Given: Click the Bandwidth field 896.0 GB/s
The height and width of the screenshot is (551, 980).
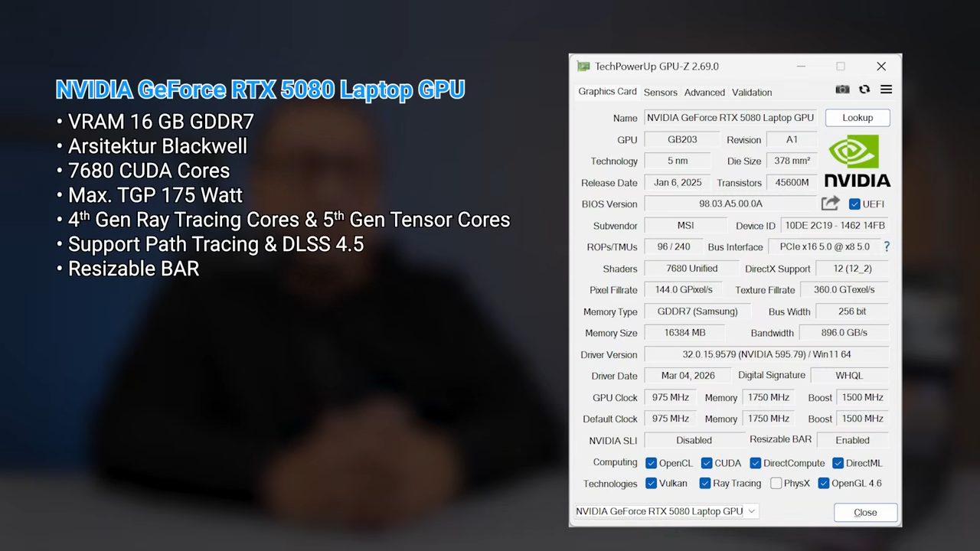Looking at the screenshot, I should (844, 333).
